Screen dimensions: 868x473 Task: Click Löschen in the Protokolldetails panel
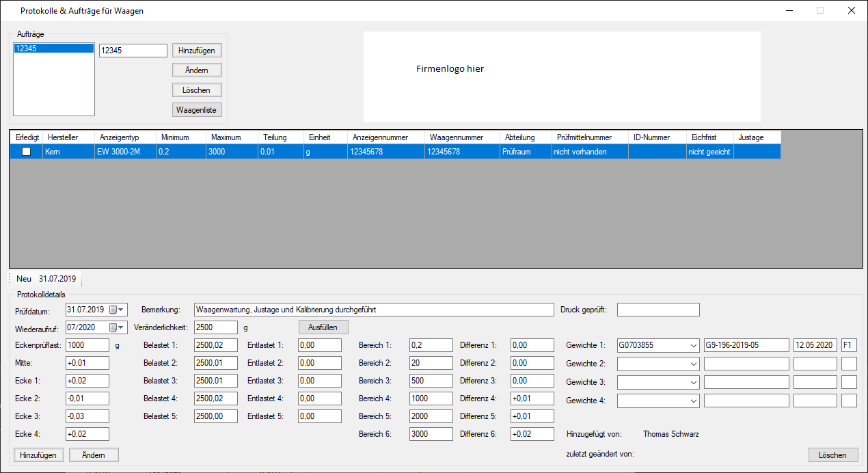pyautogui.click(x=833, y=455)
